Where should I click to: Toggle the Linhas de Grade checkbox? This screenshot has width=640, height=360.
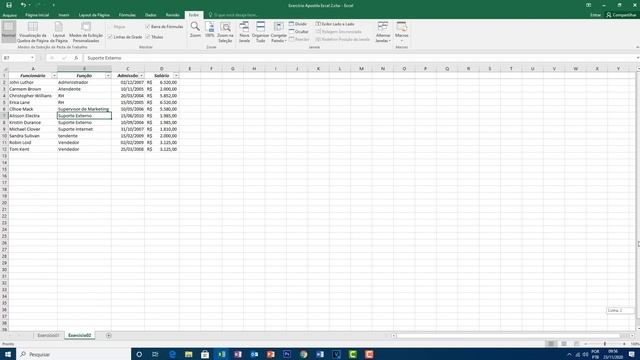(x=110, y=37)
